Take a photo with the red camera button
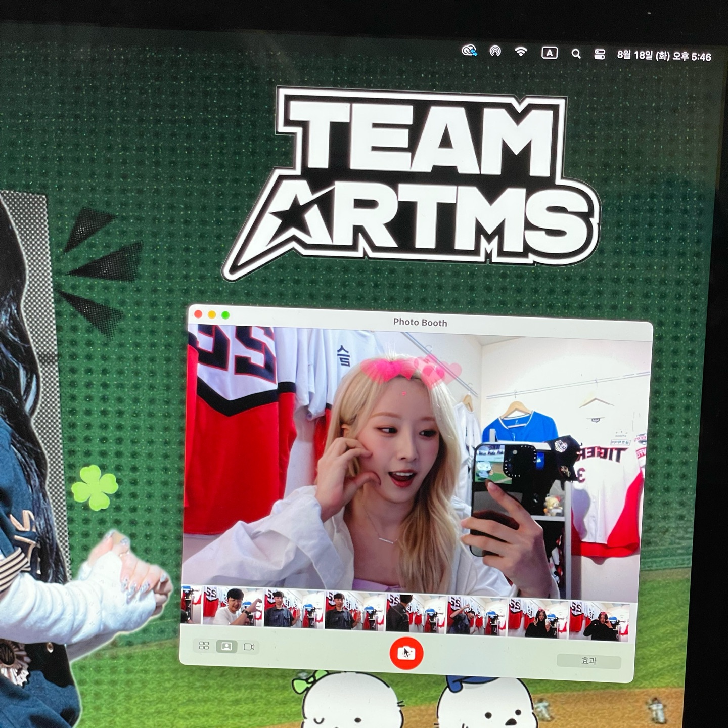The height and width of the screenshot is (728, 728). [406, 653]
